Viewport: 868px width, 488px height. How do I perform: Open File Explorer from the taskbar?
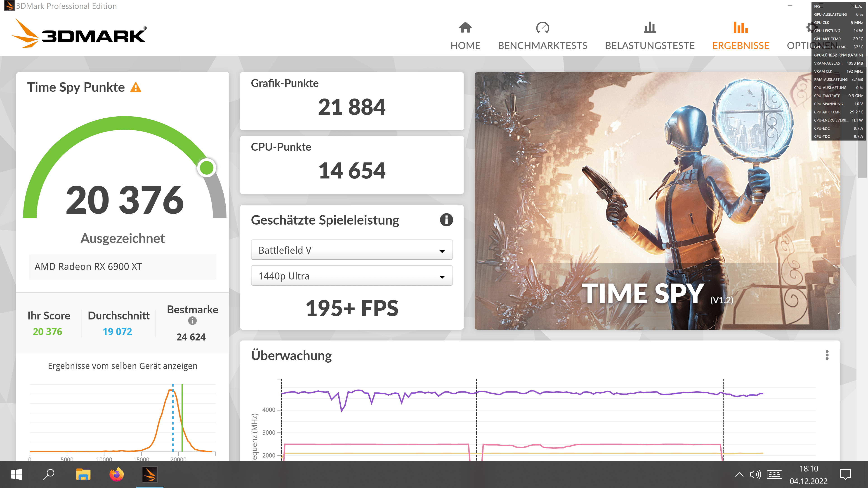tap(83, 474)
